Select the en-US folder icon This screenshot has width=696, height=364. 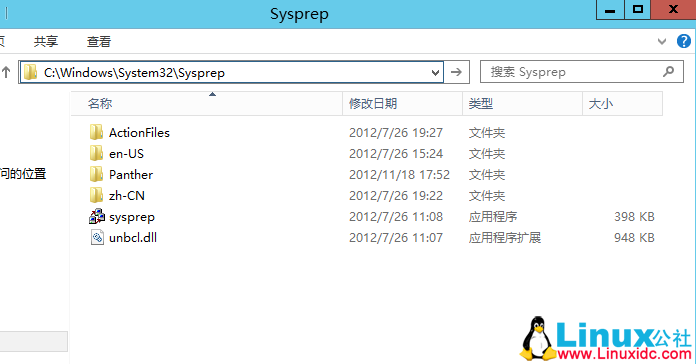[x=96, y=154]
